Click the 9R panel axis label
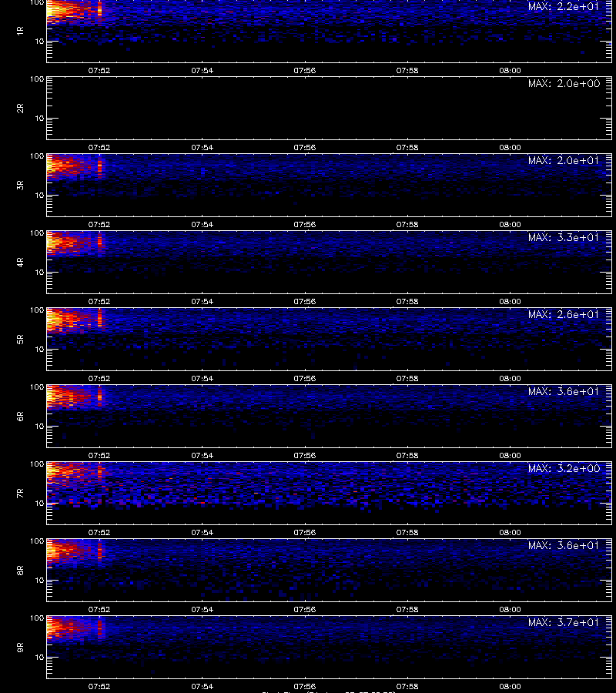The width and height of the screenshot is (616, 693). 20,648
